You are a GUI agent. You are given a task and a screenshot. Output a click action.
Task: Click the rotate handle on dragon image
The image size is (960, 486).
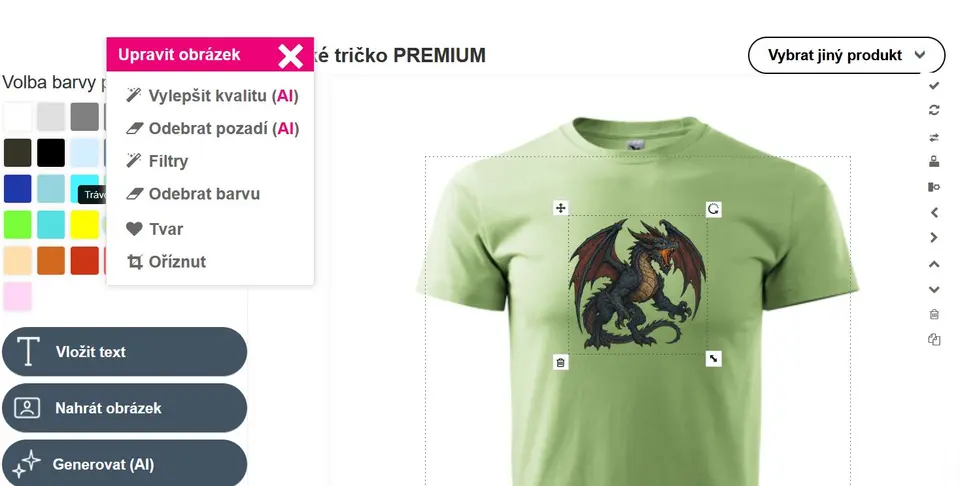[713, 209]
